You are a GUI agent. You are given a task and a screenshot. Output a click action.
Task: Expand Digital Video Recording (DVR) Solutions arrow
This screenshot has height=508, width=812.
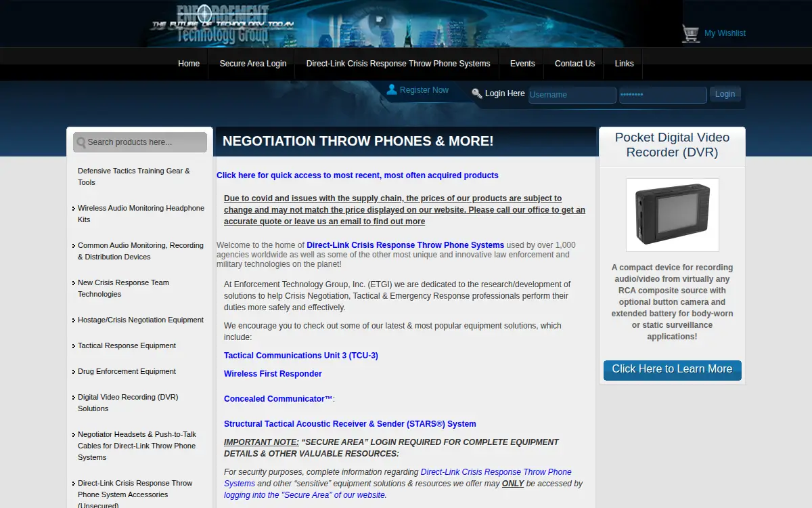point(73,398)
